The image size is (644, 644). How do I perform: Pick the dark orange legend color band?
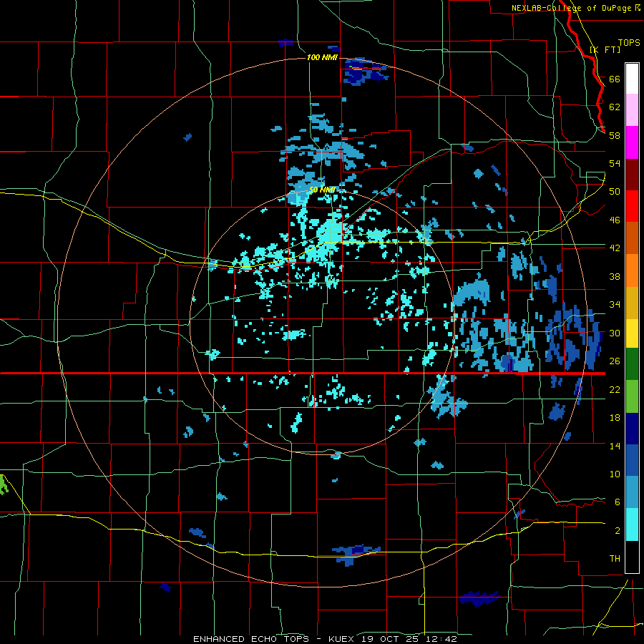[x=632, y=238]
